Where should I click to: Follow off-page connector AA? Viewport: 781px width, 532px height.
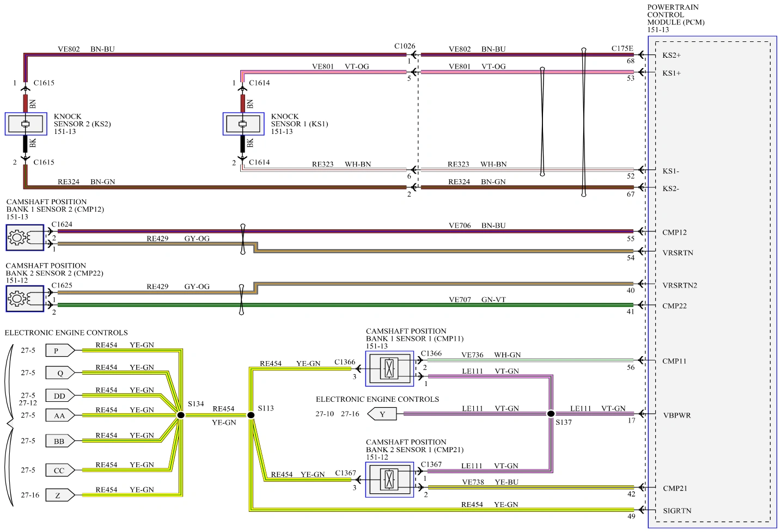coord(60,415)
